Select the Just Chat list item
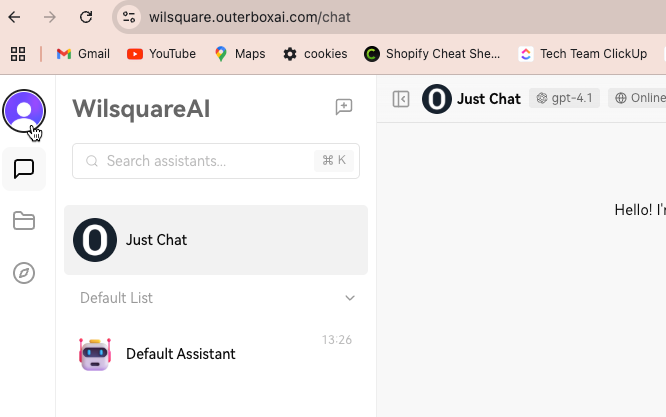 (x=216, y=240)
